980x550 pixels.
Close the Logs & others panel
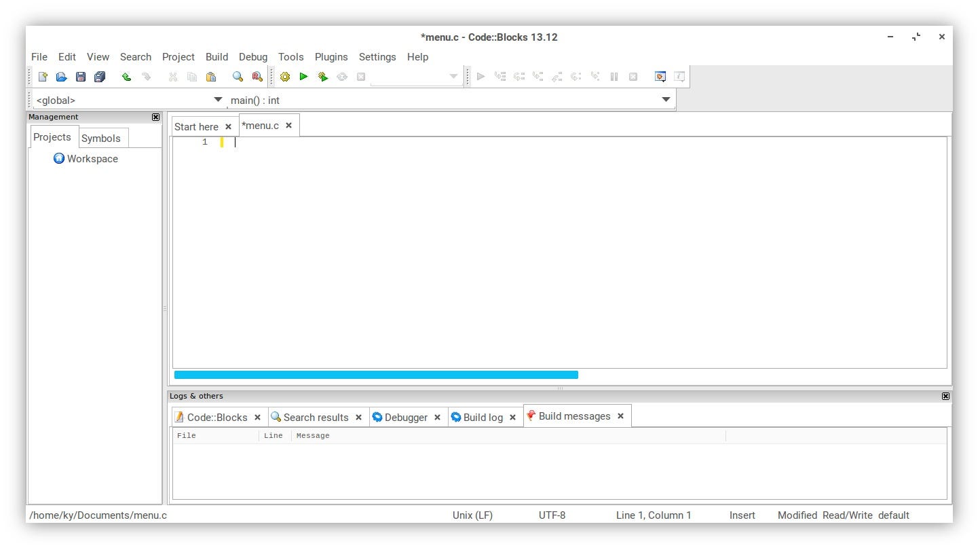click(945, 396)
